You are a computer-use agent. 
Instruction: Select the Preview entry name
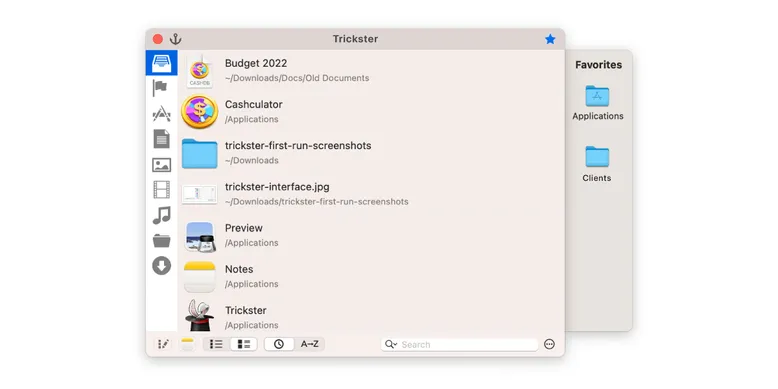(244, 228)
